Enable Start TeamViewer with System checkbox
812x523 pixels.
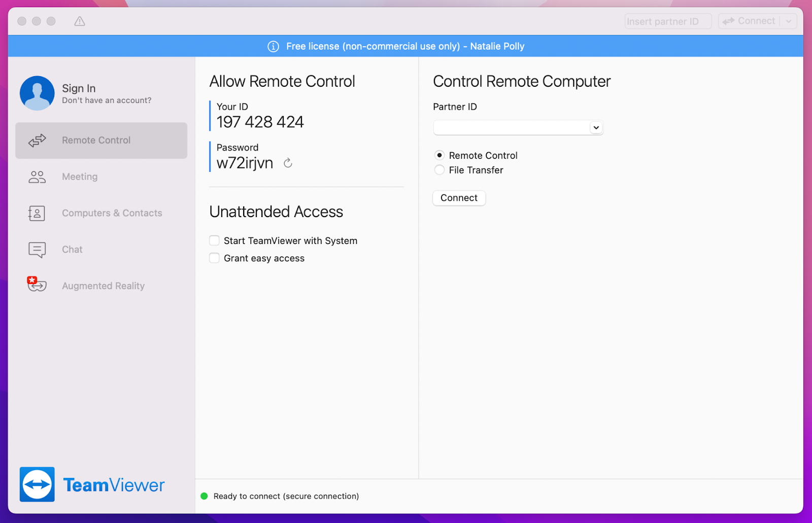[x=215, y=240]
